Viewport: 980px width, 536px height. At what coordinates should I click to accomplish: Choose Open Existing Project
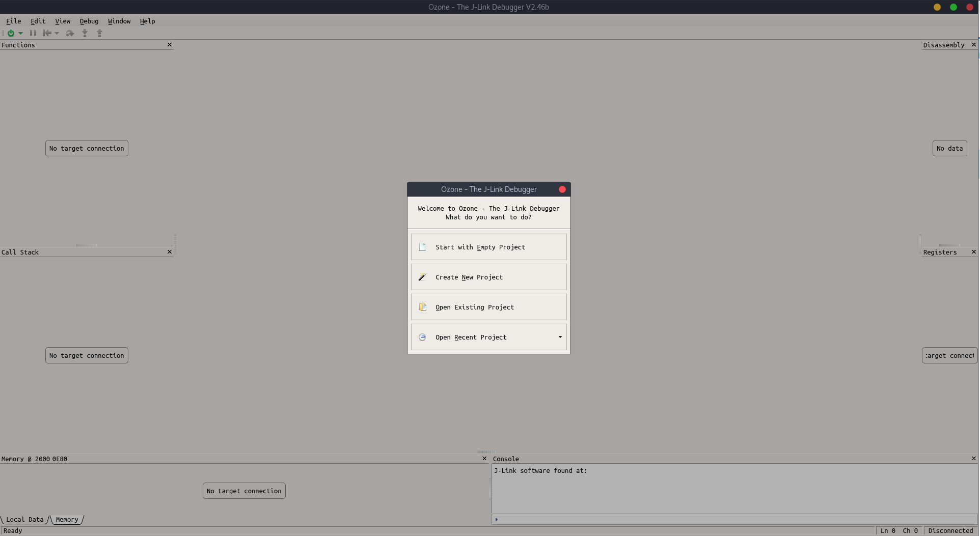pyautogui.click(x=488, y=307)
